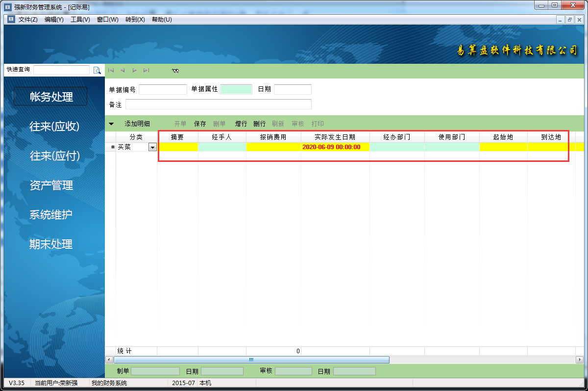Click the 刷新 toolbar button
Screen dimensions: 588x391
[x=278, y=124]
